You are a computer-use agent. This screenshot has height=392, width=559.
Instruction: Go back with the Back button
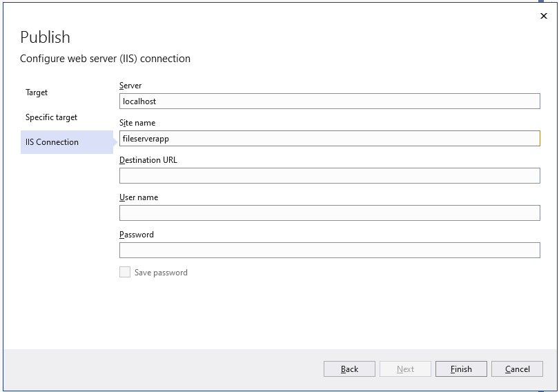[x=349, y=369]
